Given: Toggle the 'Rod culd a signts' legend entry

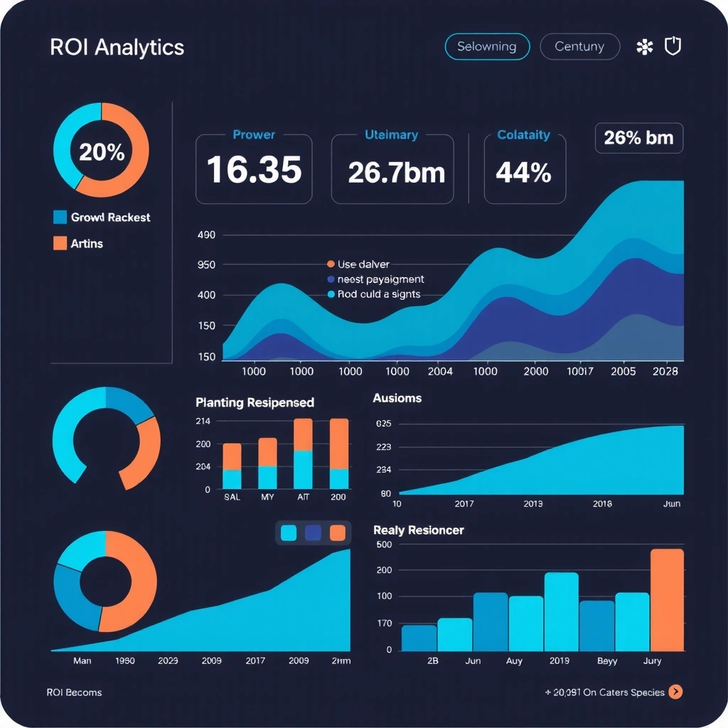Looking at the screenshot, I should (377, 294).
